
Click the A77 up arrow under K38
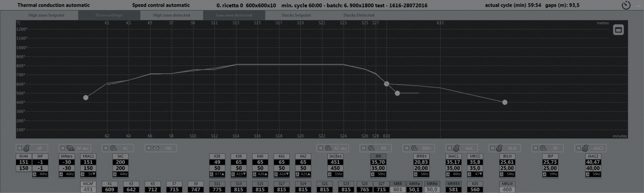(x=223, y=174)
